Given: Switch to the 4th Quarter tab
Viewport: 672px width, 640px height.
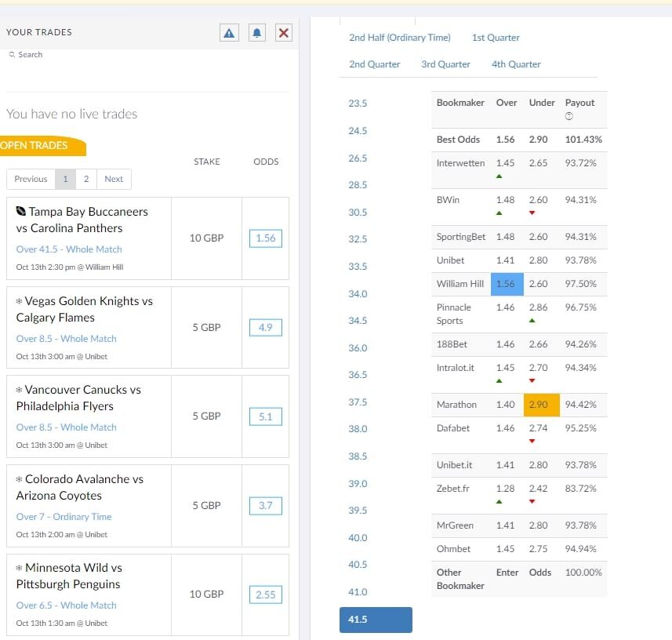Looking at the screenshot, I should coord(516,64).
